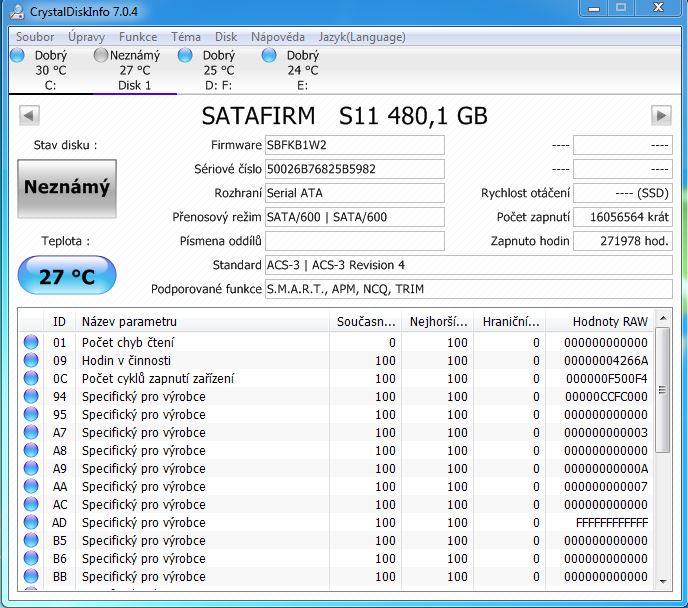This screenshot has width=688, height=608.
Task: Go to next disk with right arrow
Action: [x=661, y=116]
